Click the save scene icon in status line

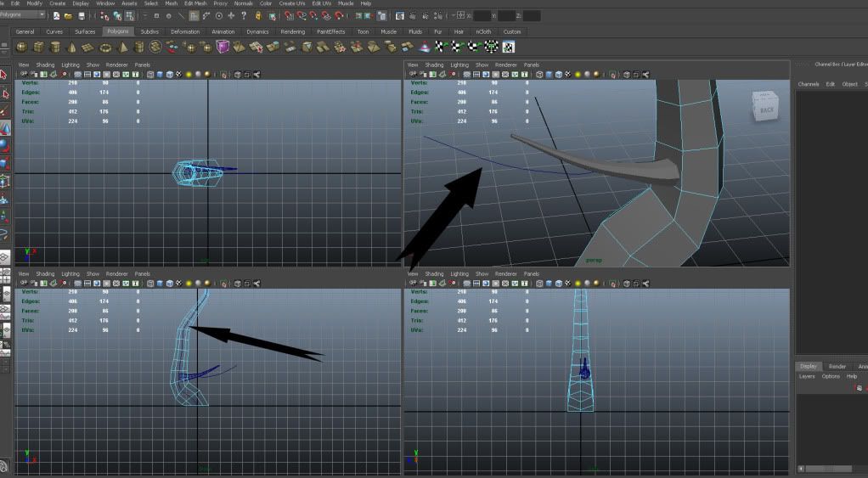82,15
